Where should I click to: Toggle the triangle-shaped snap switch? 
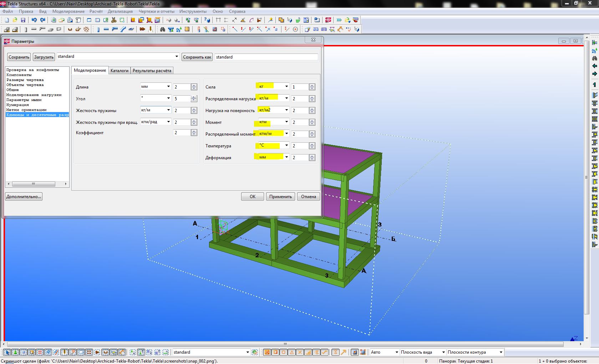(x=292, y=352)
